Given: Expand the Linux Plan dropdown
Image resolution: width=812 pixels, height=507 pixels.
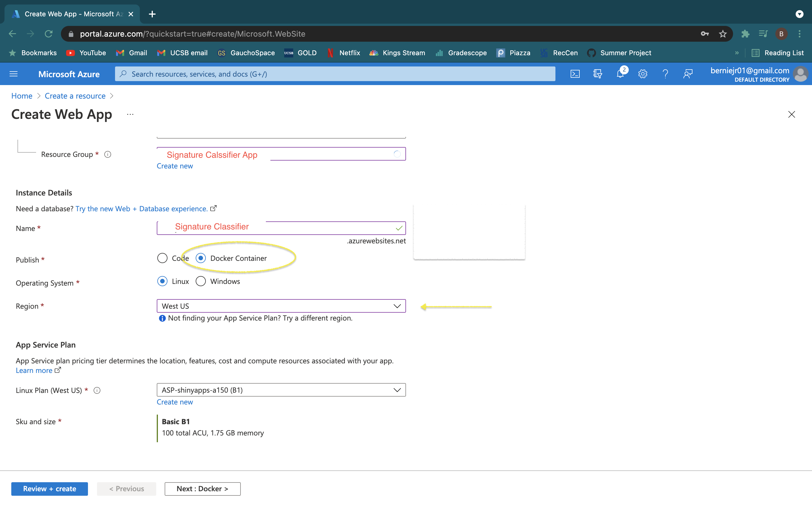Looking at the screenshot, I should pos(281,390).
